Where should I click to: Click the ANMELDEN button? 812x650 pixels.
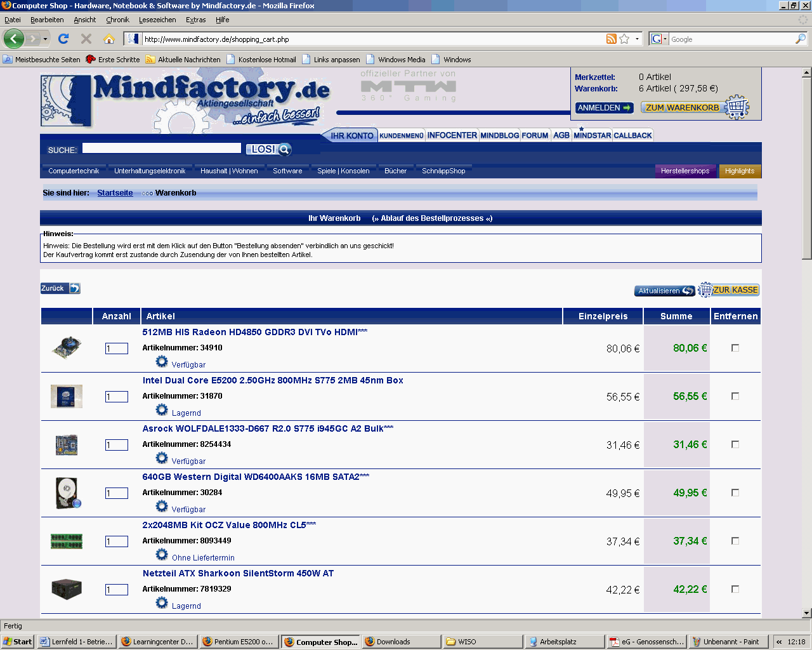click(x=605, y=108)
